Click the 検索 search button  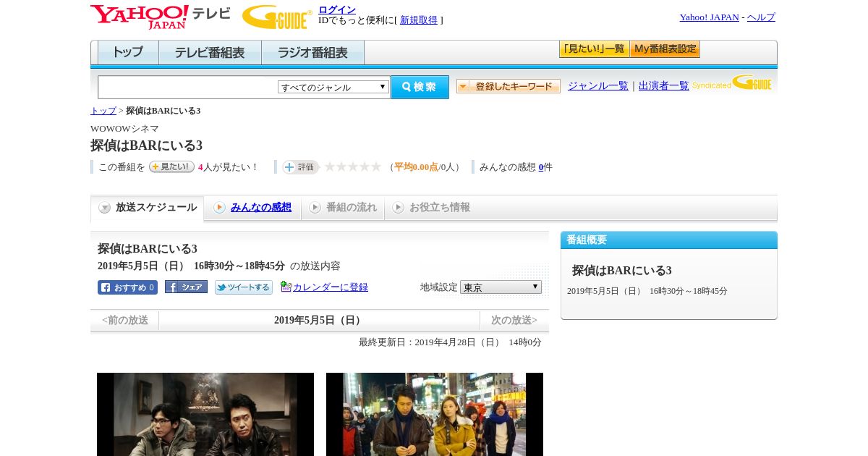point(420,87)
